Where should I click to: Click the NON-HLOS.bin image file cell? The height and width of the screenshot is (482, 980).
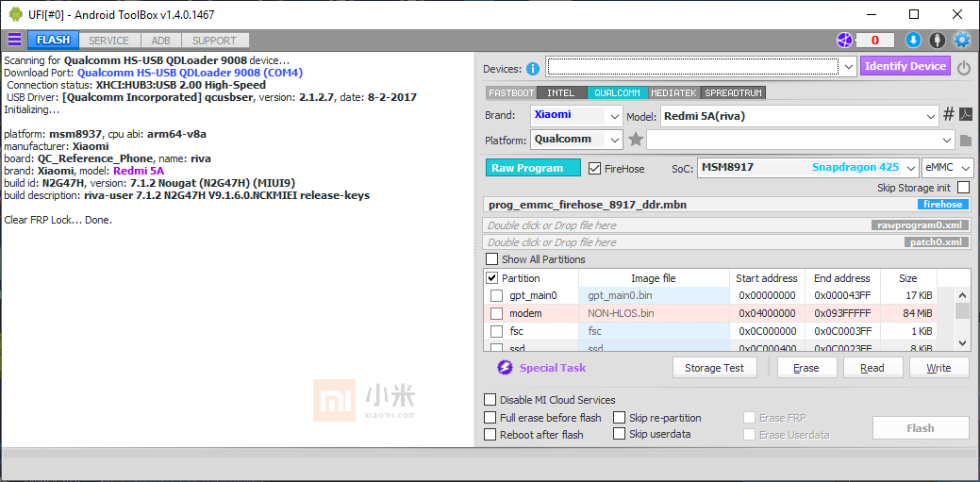[654, 313]
